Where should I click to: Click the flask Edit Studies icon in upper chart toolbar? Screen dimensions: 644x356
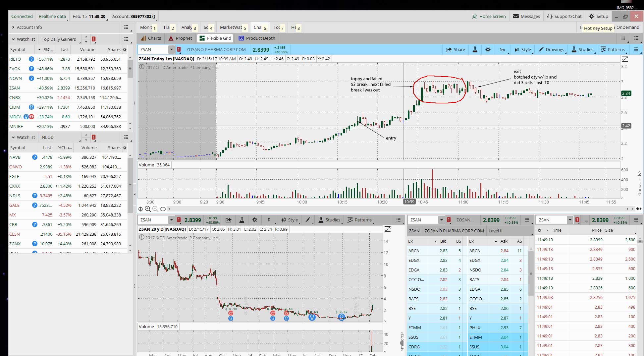[x=475, y=50]
